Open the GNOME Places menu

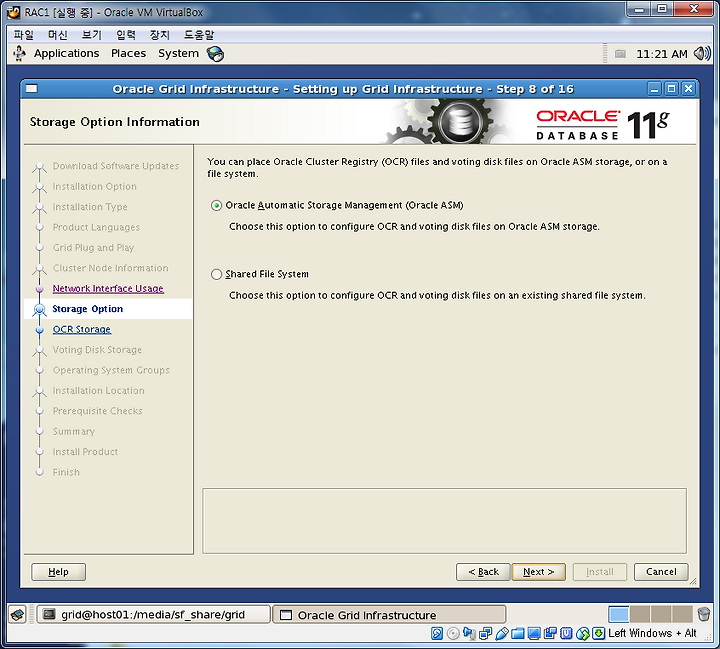click(128, 53)
